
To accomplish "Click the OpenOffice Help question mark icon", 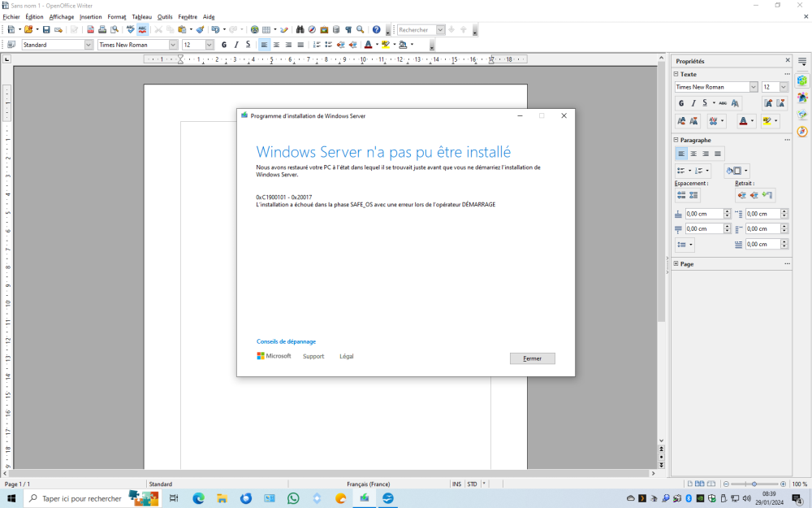I will tap(376, 30).
